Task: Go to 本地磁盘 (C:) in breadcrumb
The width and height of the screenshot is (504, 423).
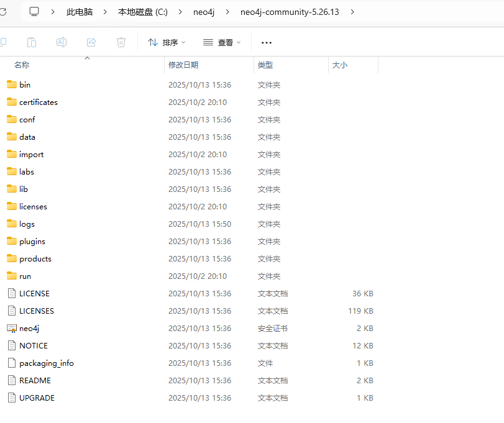Action: click(x=143, y=12)
